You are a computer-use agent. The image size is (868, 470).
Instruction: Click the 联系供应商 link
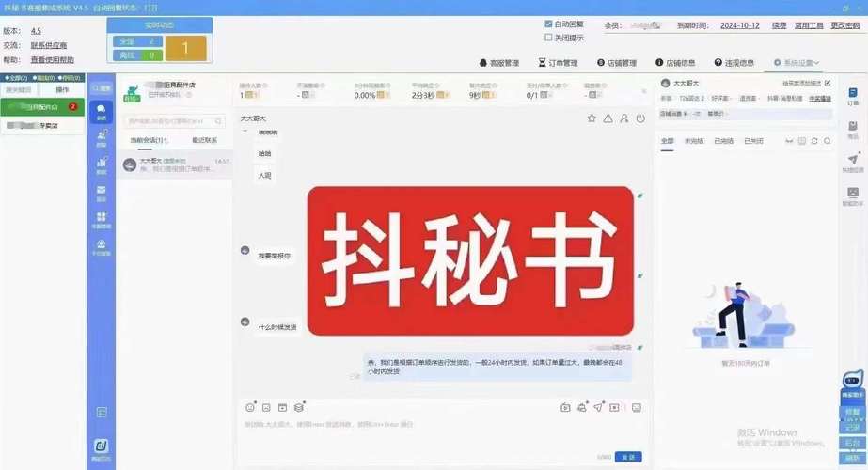click(x=49, y=45)
